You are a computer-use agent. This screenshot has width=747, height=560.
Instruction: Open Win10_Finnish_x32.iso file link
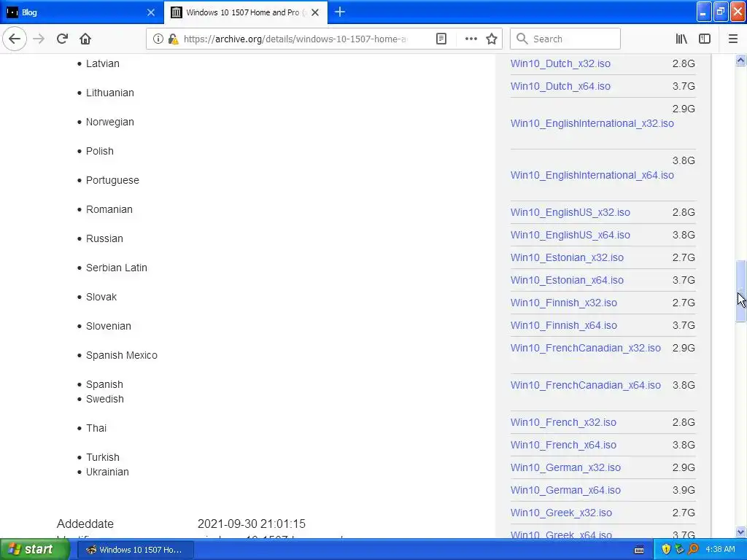(564, 303)
